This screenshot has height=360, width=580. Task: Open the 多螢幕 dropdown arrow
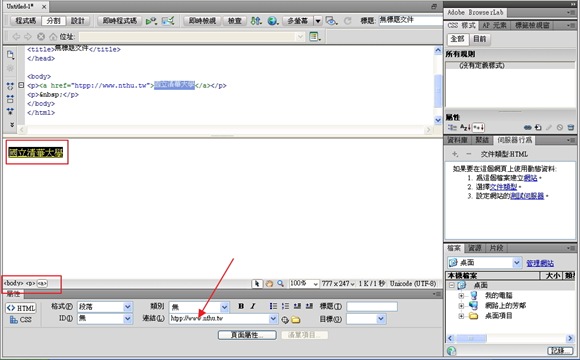318,21
